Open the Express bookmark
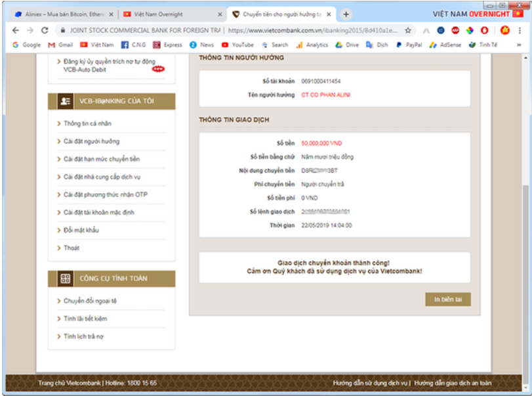The image size is (532, 396). [x=168, y=45]
